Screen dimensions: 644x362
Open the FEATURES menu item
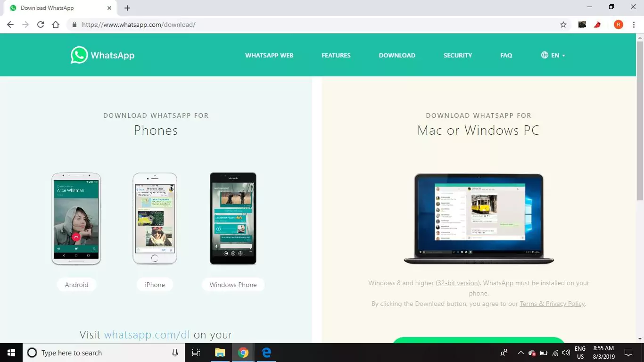coord(336,55)
